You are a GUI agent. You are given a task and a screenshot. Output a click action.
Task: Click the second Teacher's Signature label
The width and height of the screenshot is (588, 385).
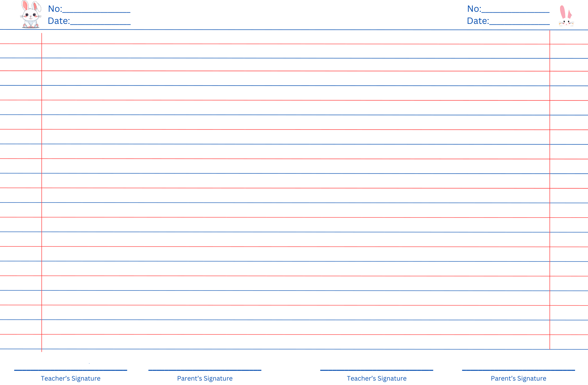coord(377,379)
